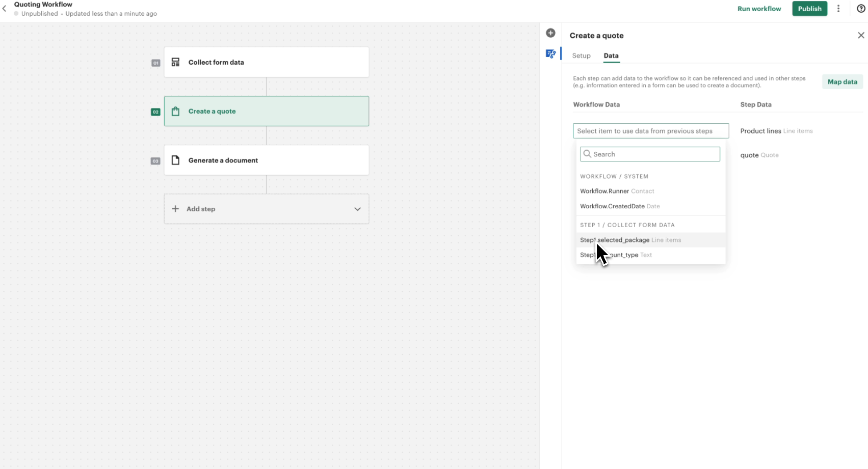Click the help question mark icon
This screenshot has height=469, width=868.
coord(860,9)
